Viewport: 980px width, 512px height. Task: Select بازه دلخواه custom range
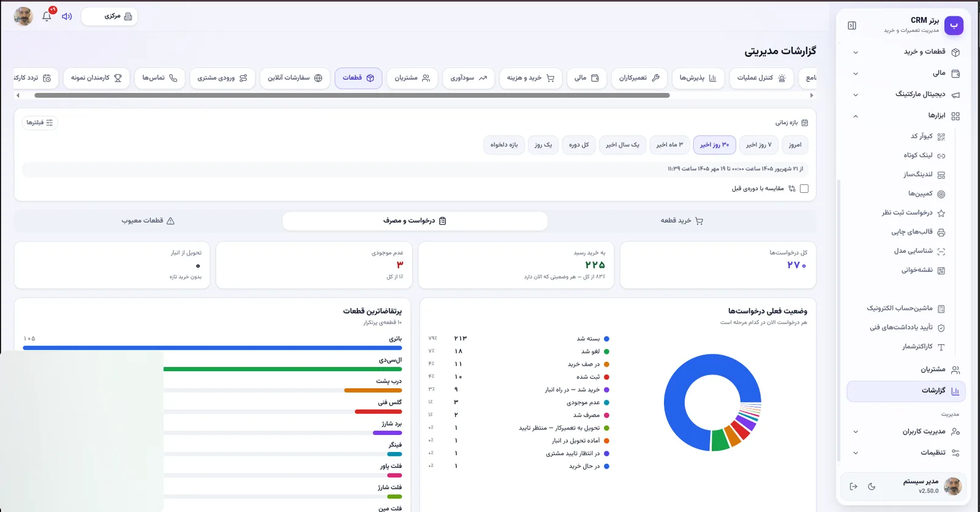coord(504,145)
